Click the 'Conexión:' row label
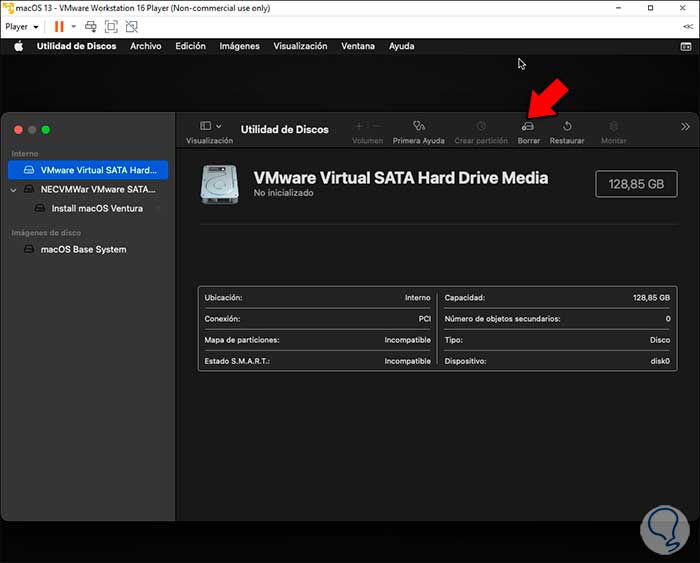 tap(222, 319)
